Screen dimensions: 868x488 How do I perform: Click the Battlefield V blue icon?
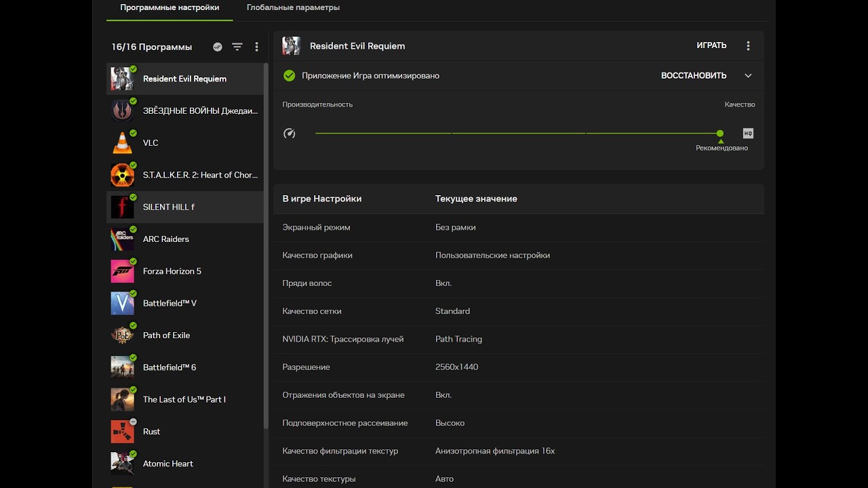point(123,303)
